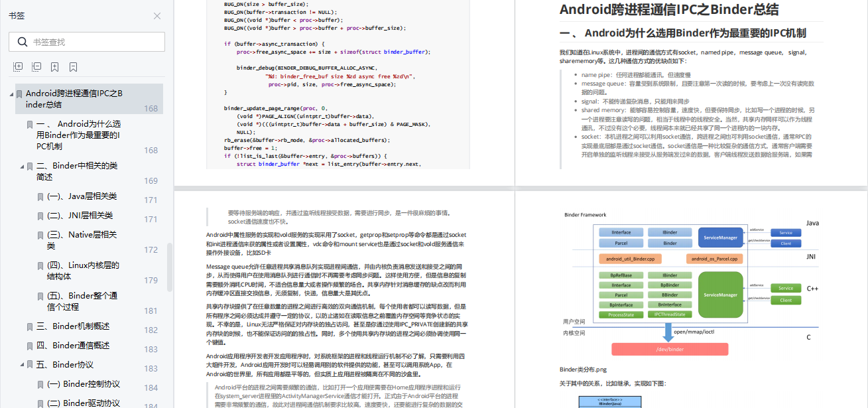868x408 pixels.
Task: Click the caption Binder类分布.png
Action: [583, 370]
